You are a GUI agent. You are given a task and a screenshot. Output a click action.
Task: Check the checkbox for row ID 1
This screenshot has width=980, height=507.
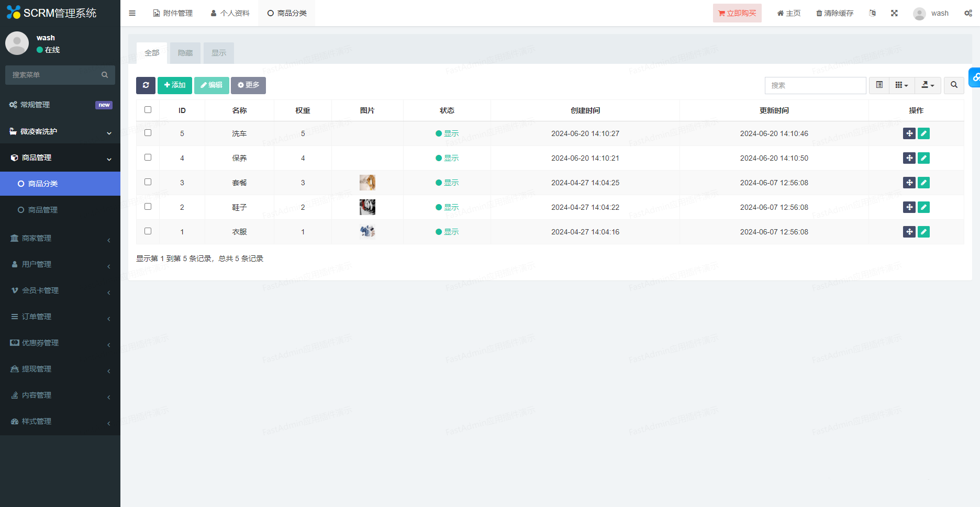148,231
